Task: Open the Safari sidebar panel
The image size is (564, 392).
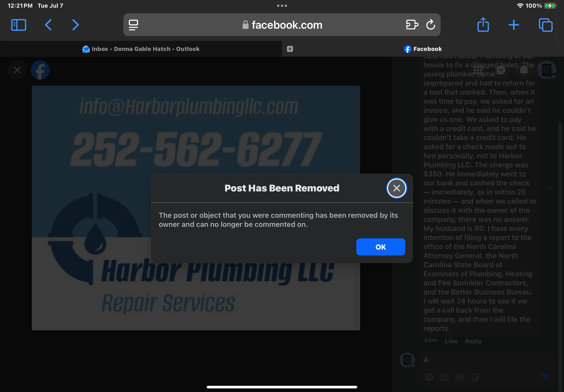Action: click(19, 25)
